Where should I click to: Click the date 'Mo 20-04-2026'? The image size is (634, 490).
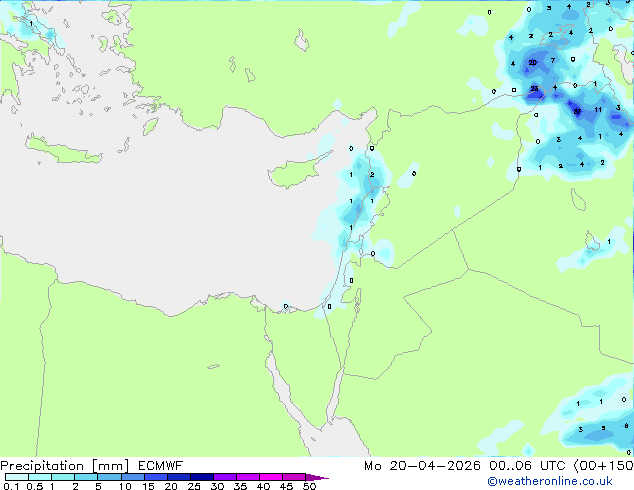(423, 466)
